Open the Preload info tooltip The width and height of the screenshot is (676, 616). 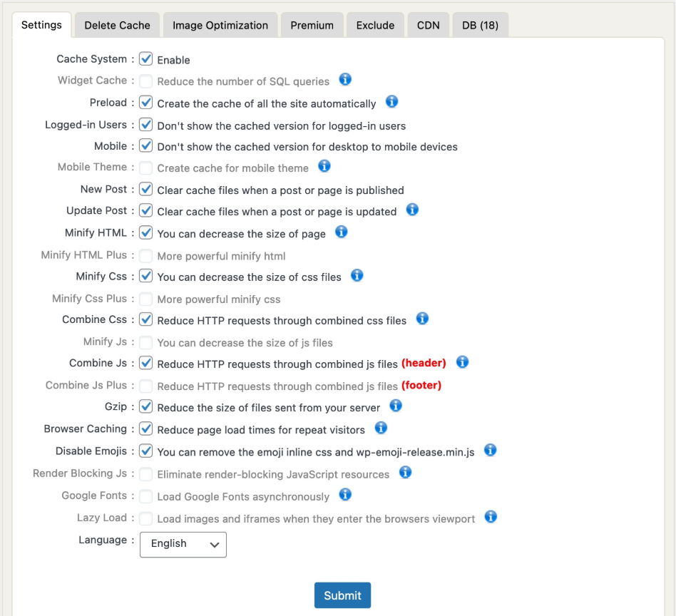click(391, 102)
